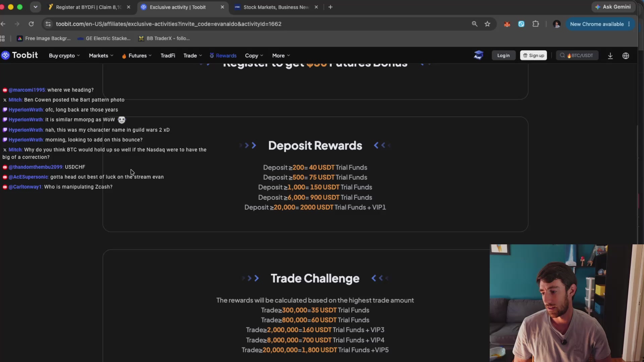View site information icon in address bar
This screenshot has width=644, height=362.
[x=48, y=24]
